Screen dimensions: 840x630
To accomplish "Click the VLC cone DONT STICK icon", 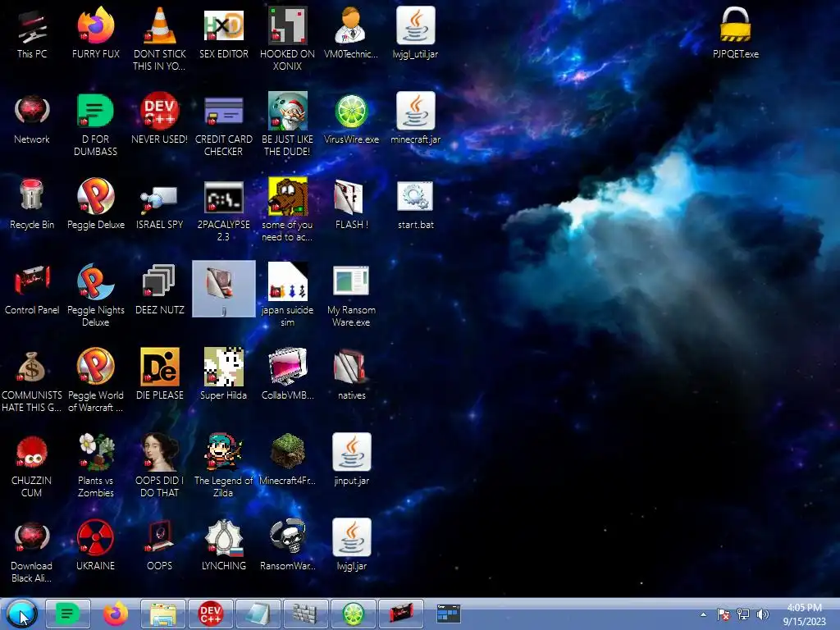I will (x=160, y=39).
